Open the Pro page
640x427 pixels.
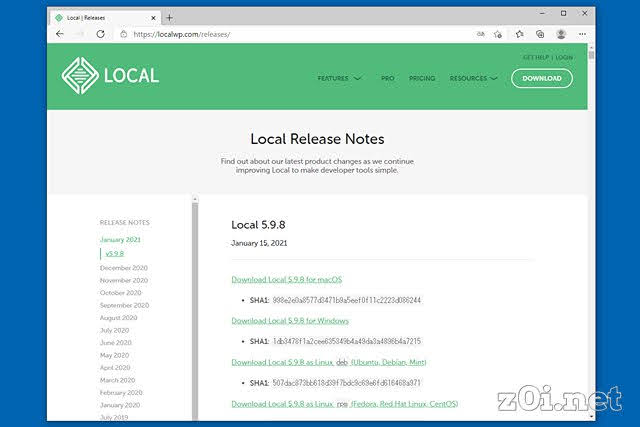pyautogui.click(x=387, y=78)
